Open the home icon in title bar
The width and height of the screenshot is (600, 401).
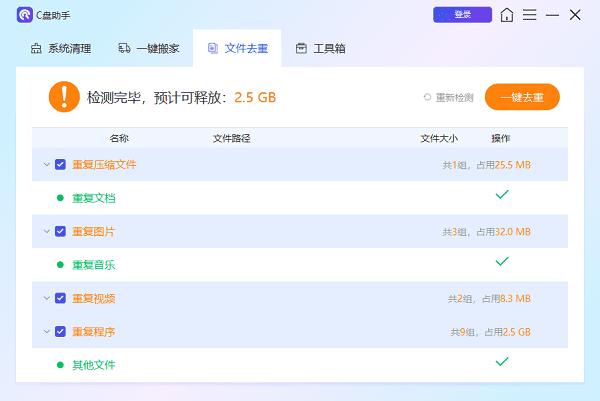(508, 15)
